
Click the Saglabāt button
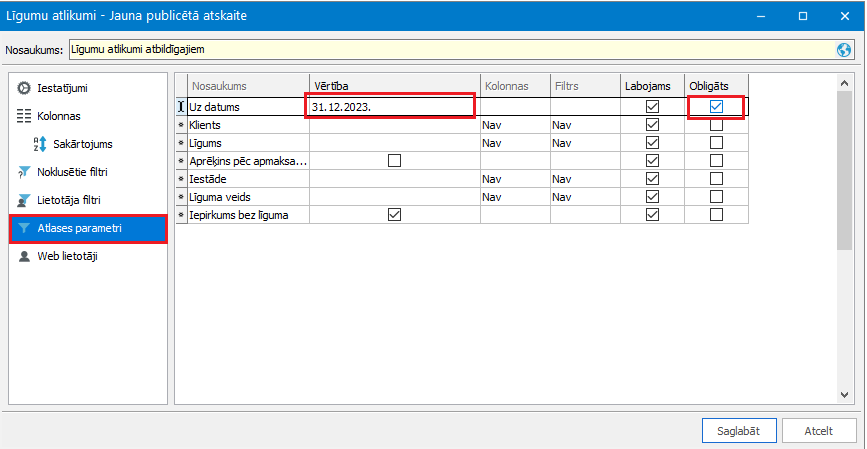click(x=739, y=431)
